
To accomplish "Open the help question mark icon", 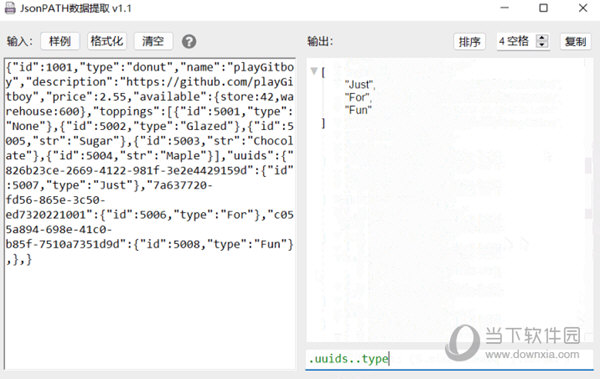I will click(x=189, y=41).
